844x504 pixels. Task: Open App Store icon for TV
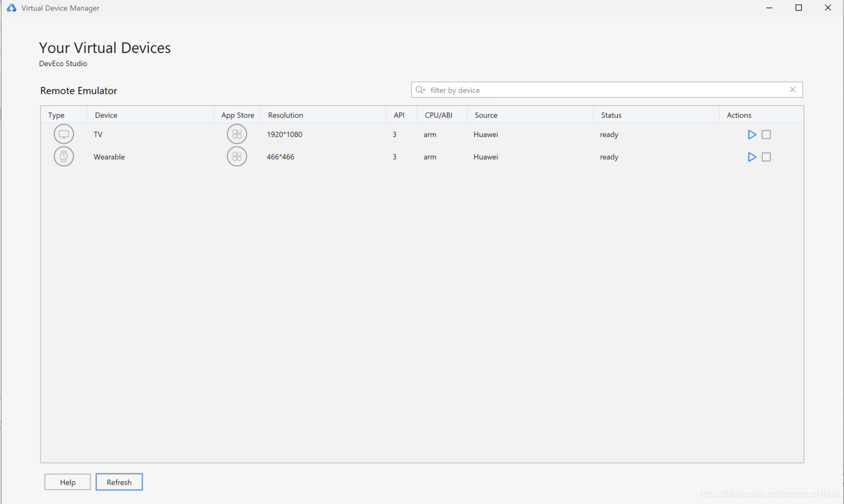point(237,135)
